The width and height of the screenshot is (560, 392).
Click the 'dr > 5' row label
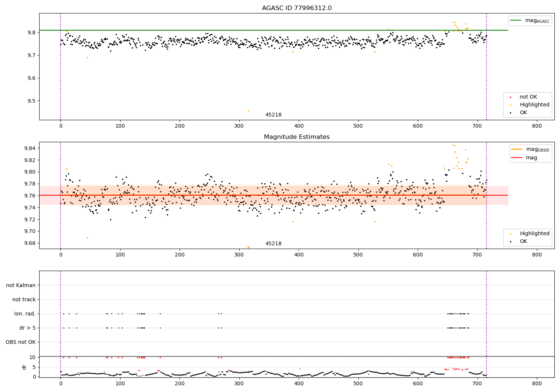pyautogui.click(x=28, y=328)
